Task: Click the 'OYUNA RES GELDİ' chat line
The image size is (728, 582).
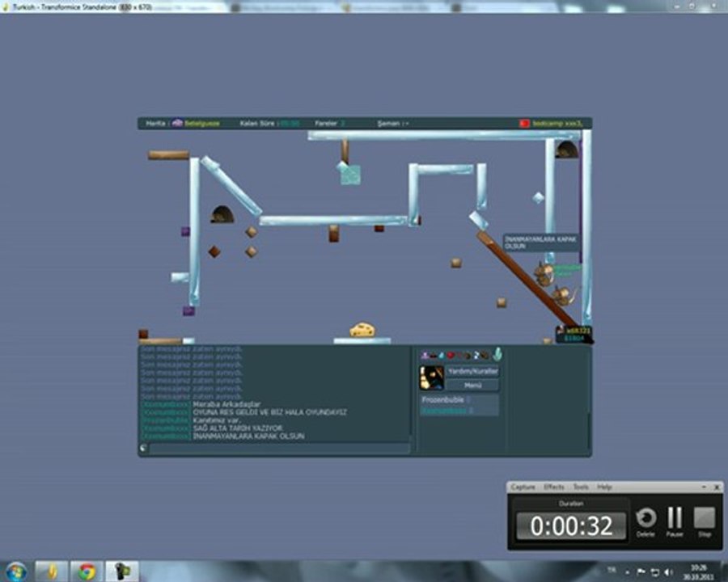Action: tap(269, 412)
